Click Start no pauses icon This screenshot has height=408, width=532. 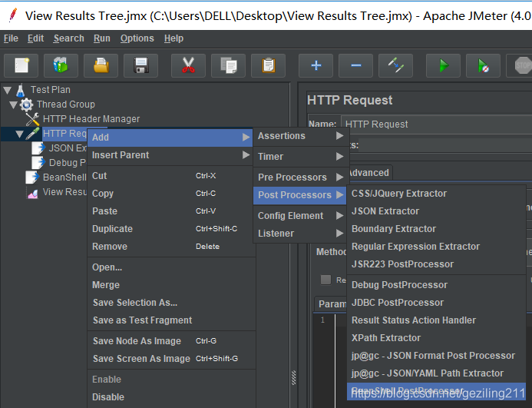click(483, 65)
